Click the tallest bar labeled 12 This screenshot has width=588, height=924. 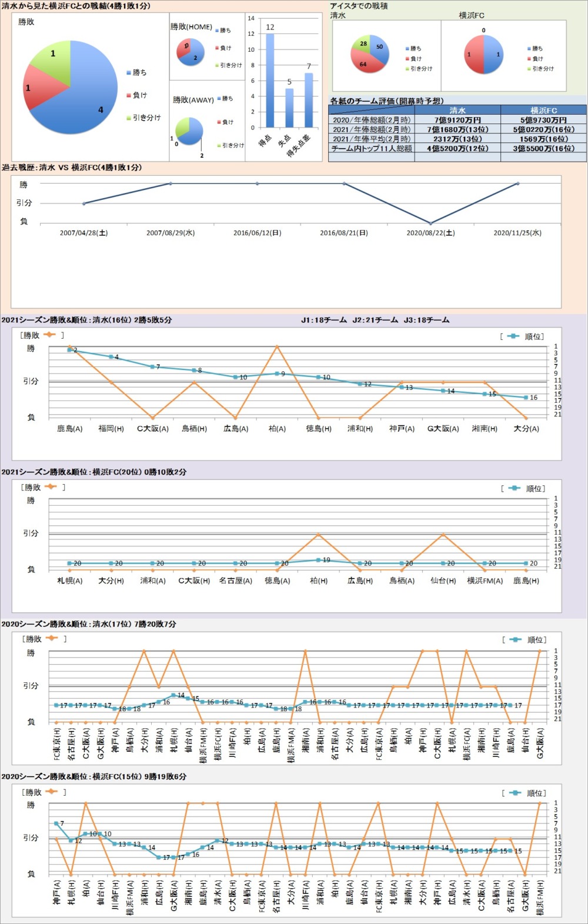[270, 80]
